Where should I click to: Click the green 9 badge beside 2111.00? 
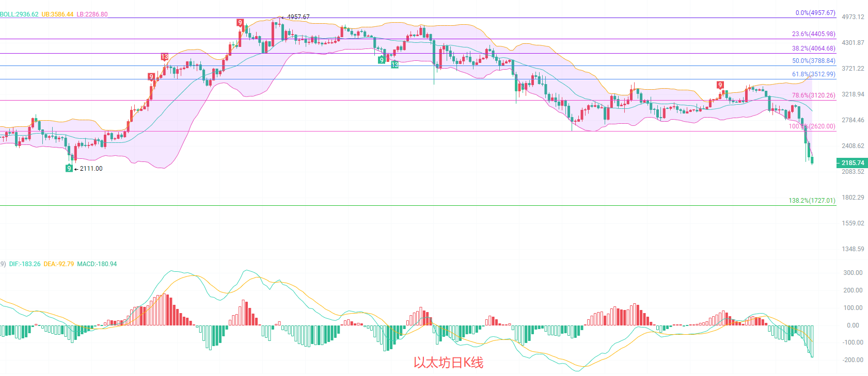[69, 168]
